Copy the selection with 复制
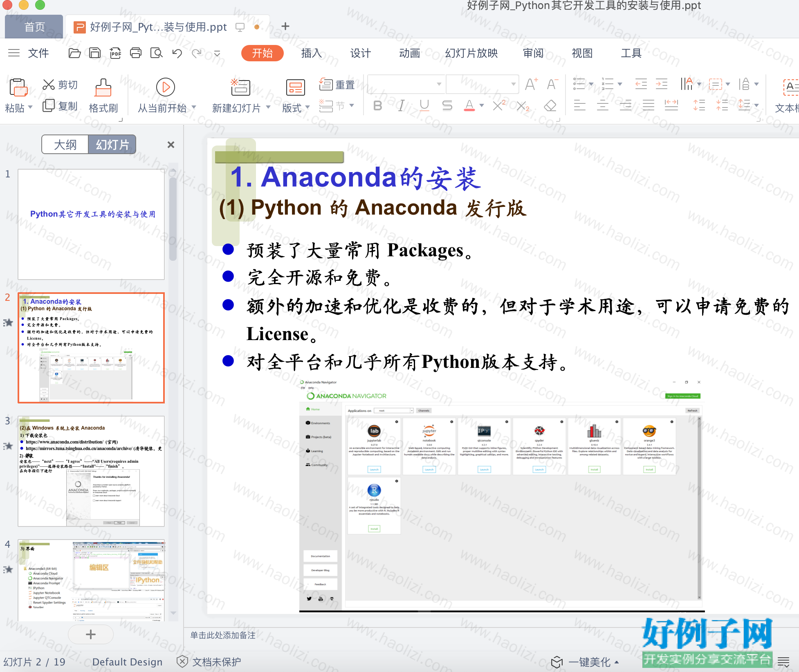Image resolution: width=799 pixels, height=672 pixels. pos(60,106)
